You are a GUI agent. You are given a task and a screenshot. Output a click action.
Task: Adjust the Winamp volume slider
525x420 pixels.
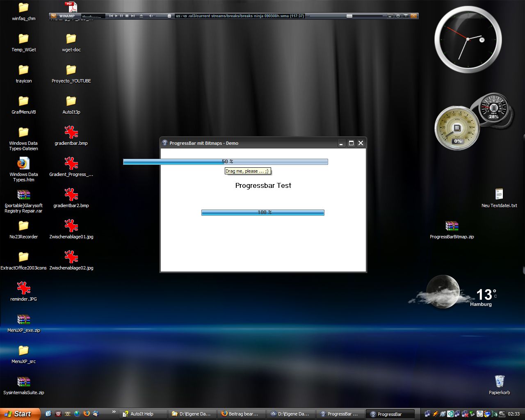click(x=164, y=16)
